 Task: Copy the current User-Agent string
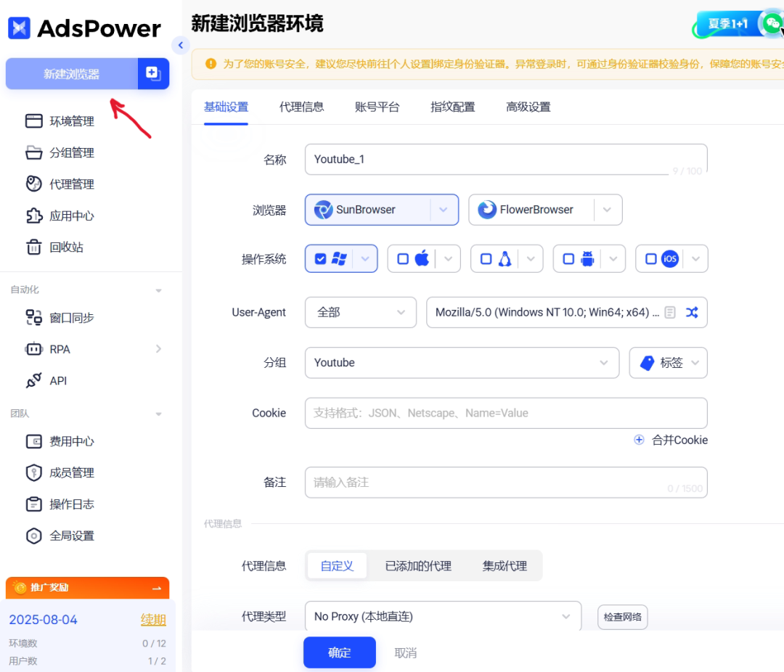coord(671,312)
